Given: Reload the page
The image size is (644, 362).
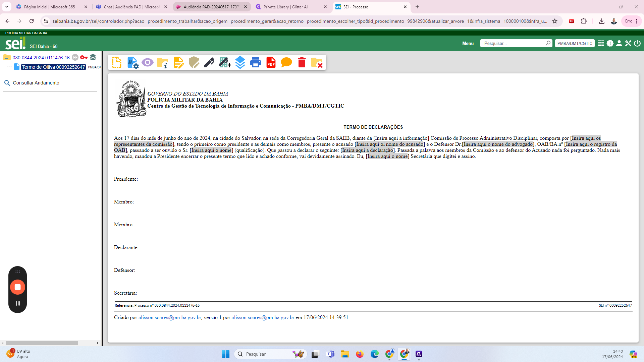Looking at the screenshot, I should (32, 21).
